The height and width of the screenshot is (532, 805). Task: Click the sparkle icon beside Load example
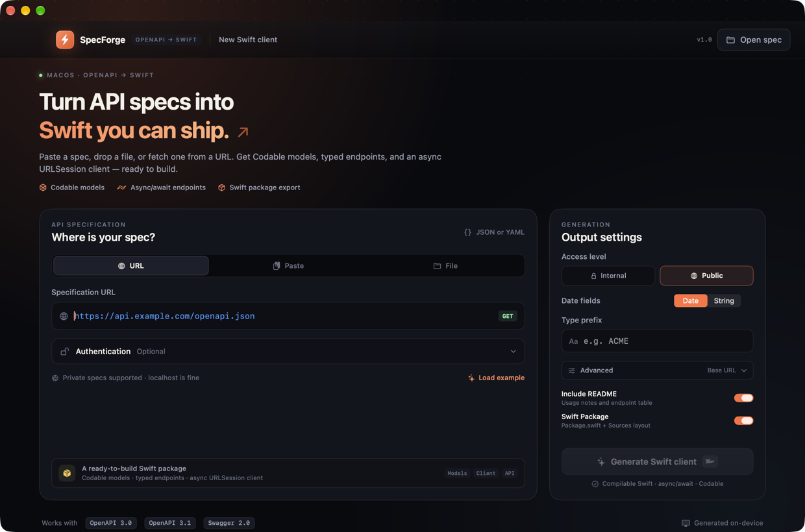click(x=471, y=378)
